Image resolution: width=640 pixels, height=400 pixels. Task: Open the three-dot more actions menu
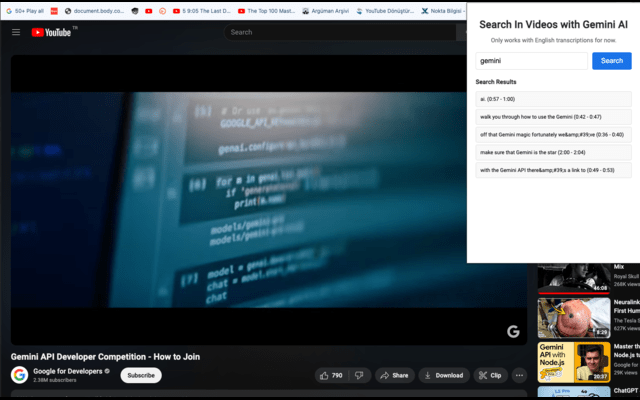519,376
